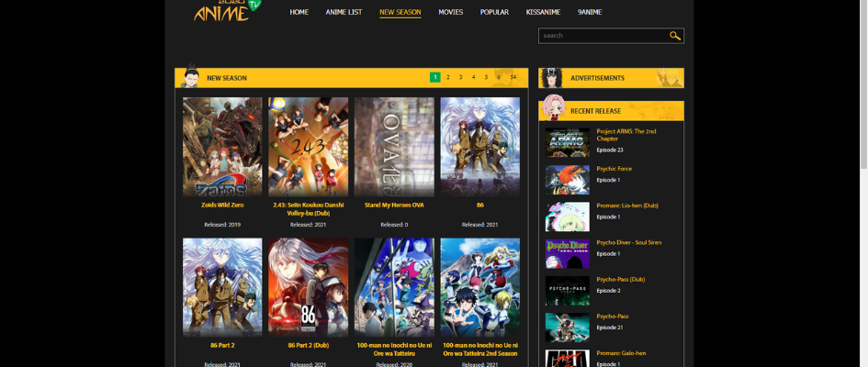
Task: Go to pagination page 54
Action: [513, 77]
